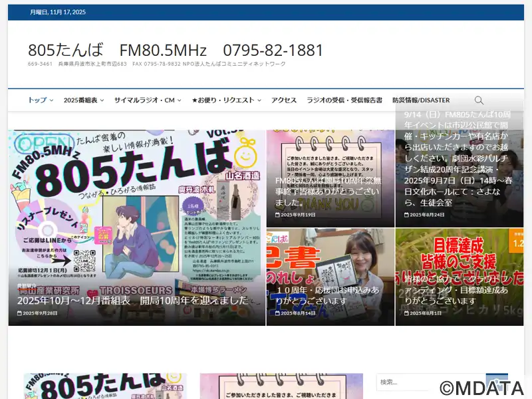
Task: Open the 2025番組表 menu item
Action: coord(80,100)
